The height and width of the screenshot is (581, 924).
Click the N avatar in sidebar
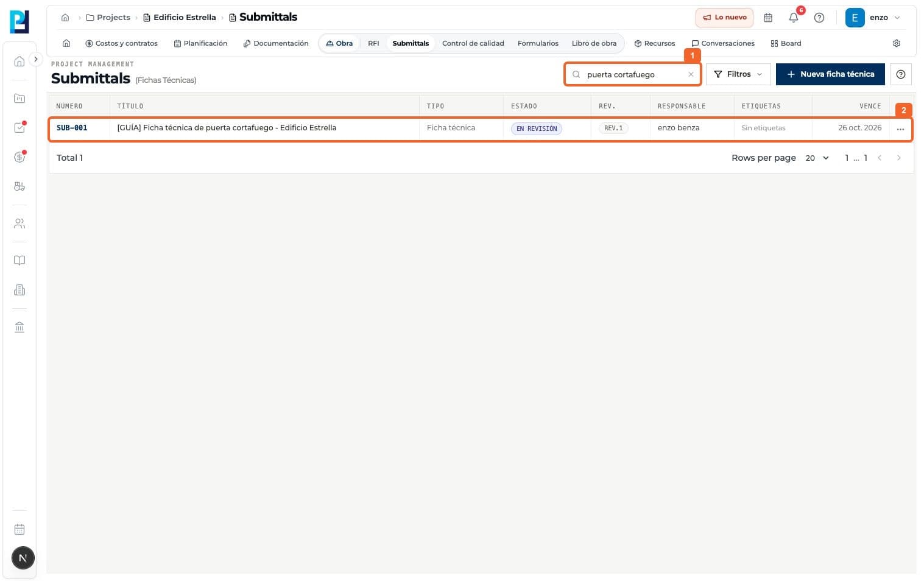(x=23, y=558)
